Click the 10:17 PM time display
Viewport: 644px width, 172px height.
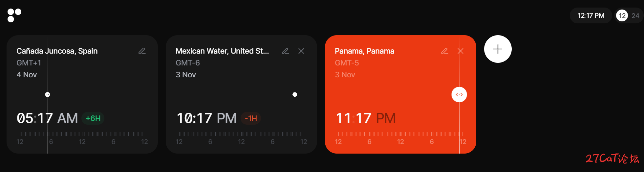coord(206,118)
